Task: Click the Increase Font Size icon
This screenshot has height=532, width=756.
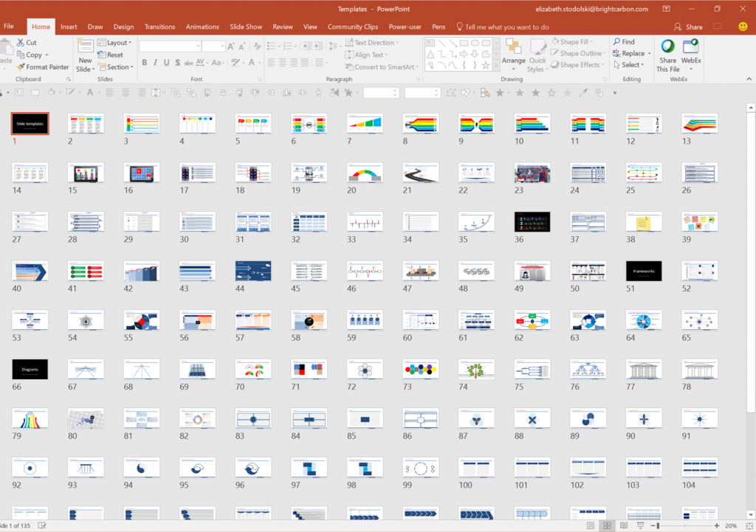Action: [x=231, y=46]
